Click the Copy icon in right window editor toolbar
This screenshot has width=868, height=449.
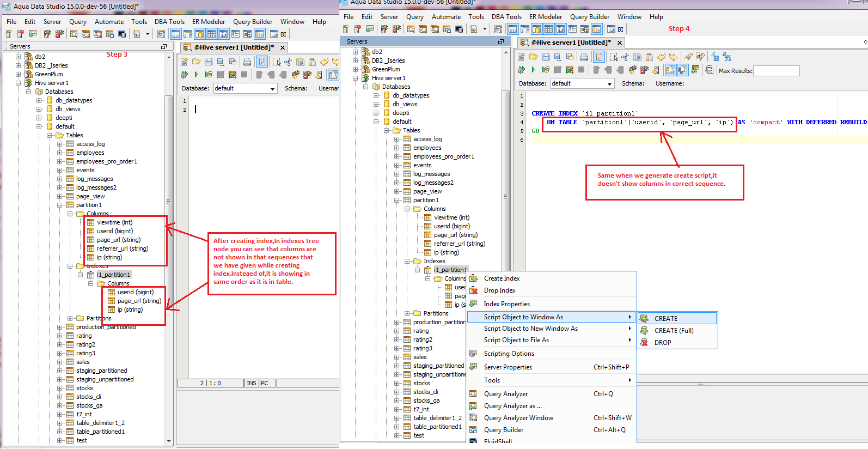coord(637,57)
